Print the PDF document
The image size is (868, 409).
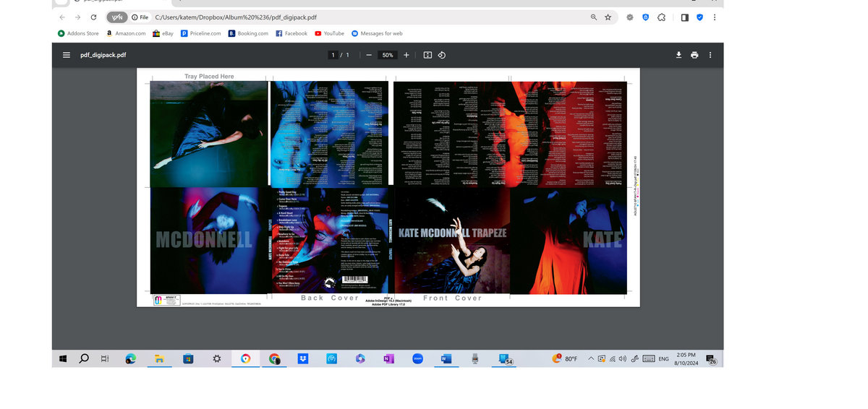click(694, 55)
